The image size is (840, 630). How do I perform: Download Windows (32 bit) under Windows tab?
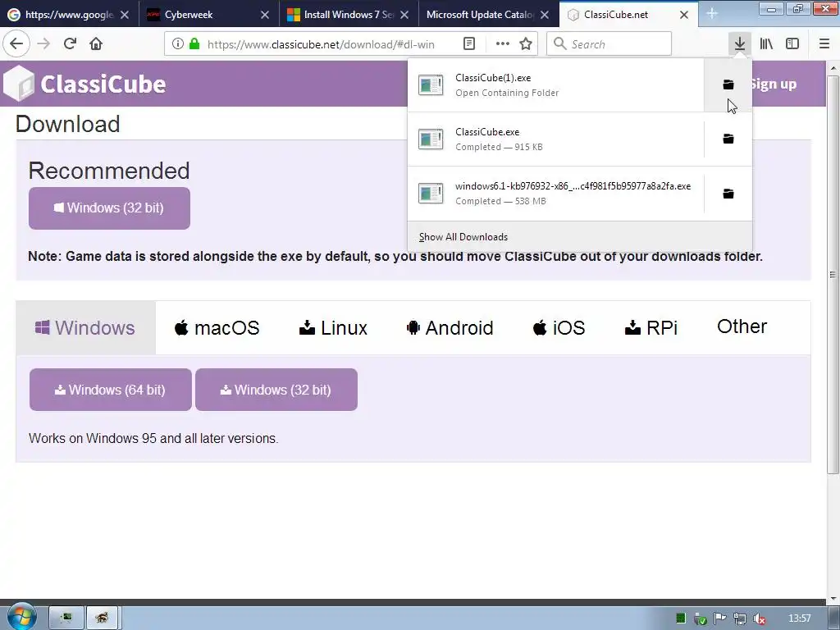coord(276,390)
